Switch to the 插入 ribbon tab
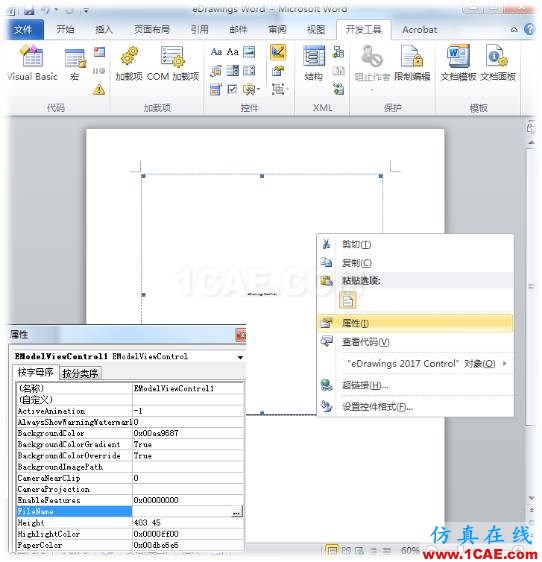This screenshot has height=562, width=542. (x=104, y=29)
